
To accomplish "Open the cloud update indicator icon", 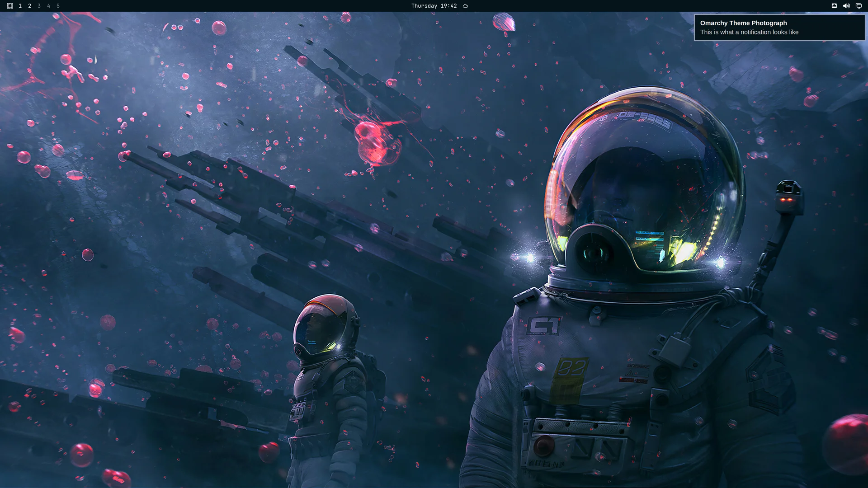I will (x=465, y=6).
